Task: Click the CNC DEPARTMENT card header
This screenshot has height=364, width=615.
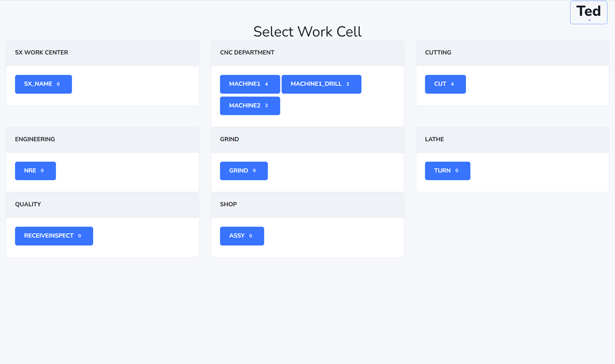Action: (x=247, y=53)
